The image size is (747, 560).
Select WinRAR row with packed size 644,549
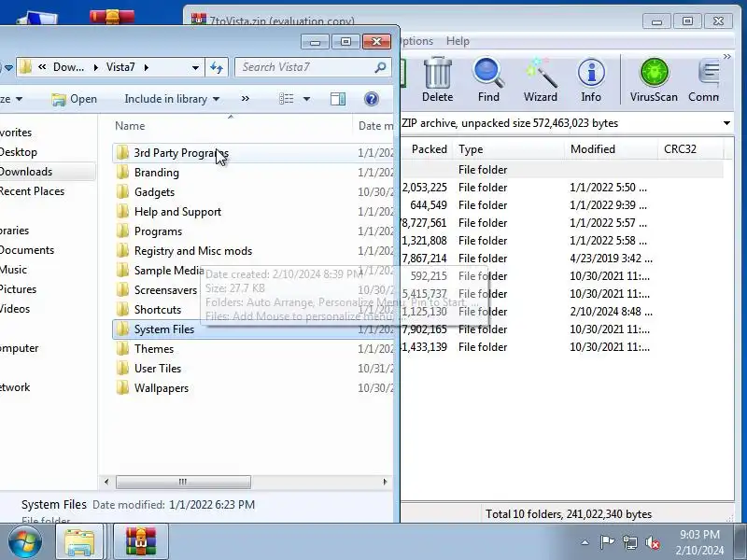[x=562, y=205]
